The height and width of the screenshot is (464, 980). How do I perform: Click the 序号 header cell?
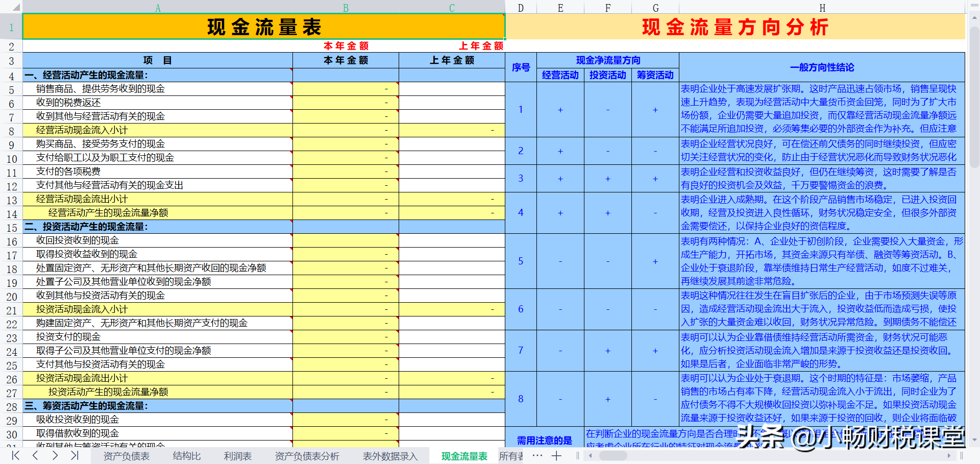point(521,67)
